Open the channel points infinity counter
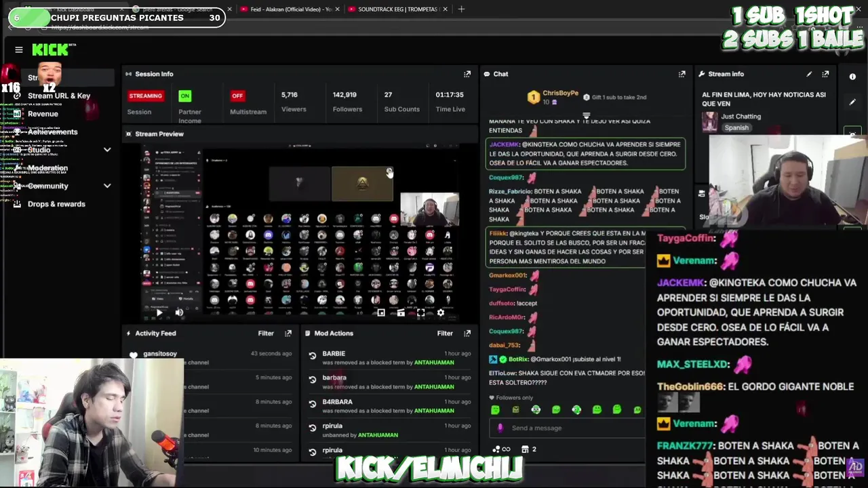The image size is (868, 488). click(x=502, y=449)
